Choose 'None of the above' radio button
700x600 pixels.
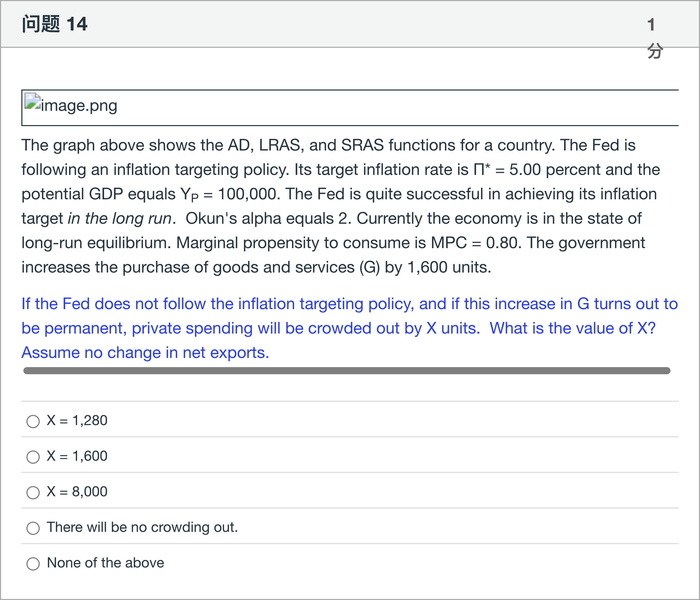(33, 564)
